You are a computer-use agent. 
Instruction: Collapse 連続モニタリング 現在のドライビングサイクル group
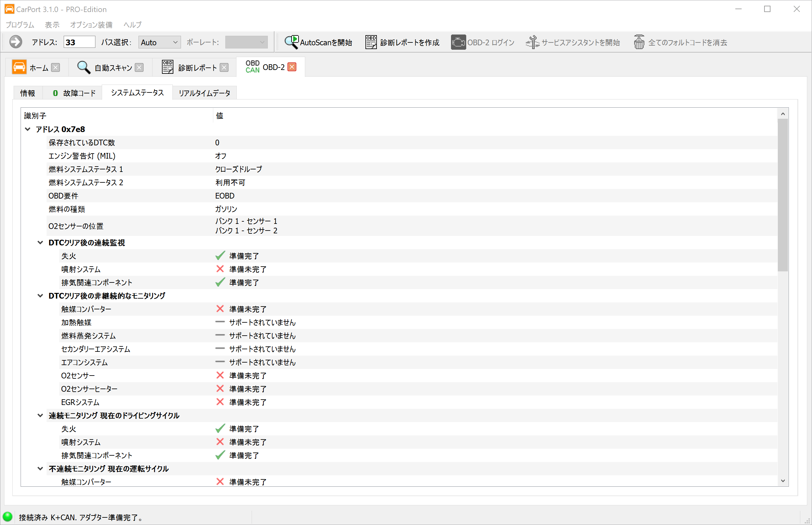pyautogui.click(x=40, y=415)
